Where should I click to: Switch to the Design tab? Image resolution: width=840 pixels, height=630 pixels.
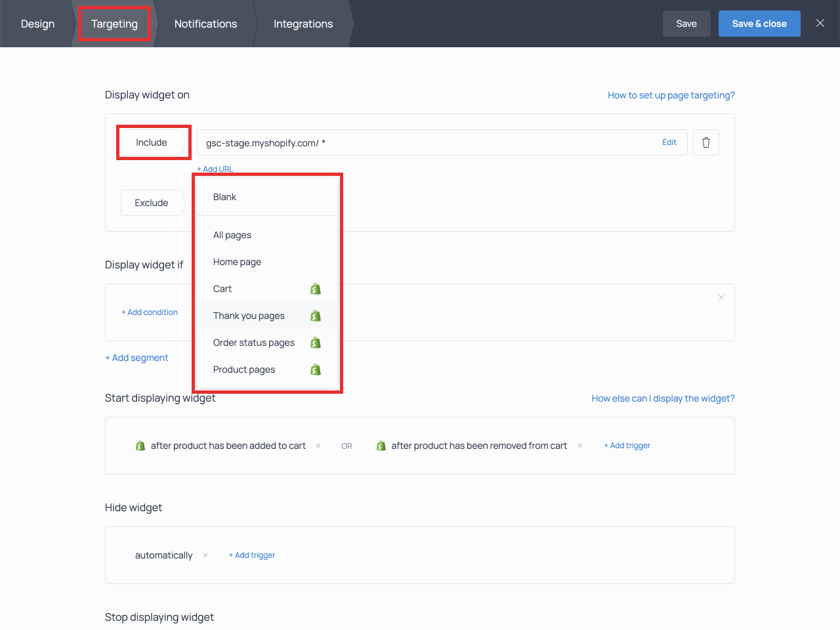[x=37, y=24]
